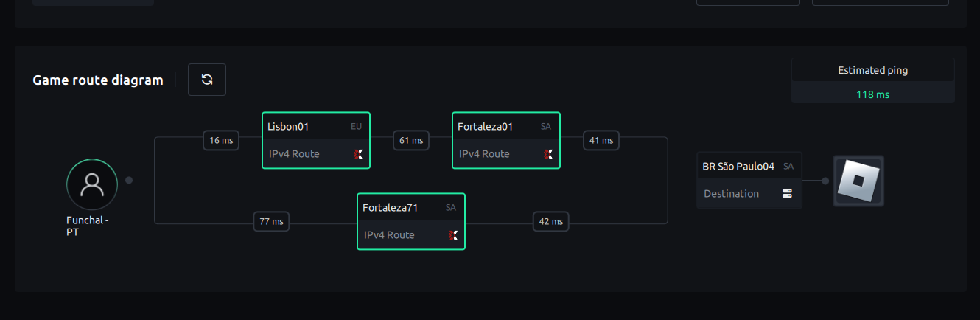Click the route icon in the Fortaleza71 node
Image resolution: width=980 pixels, height=320 pixels.
pyautogui.click(x=453, y=235)
